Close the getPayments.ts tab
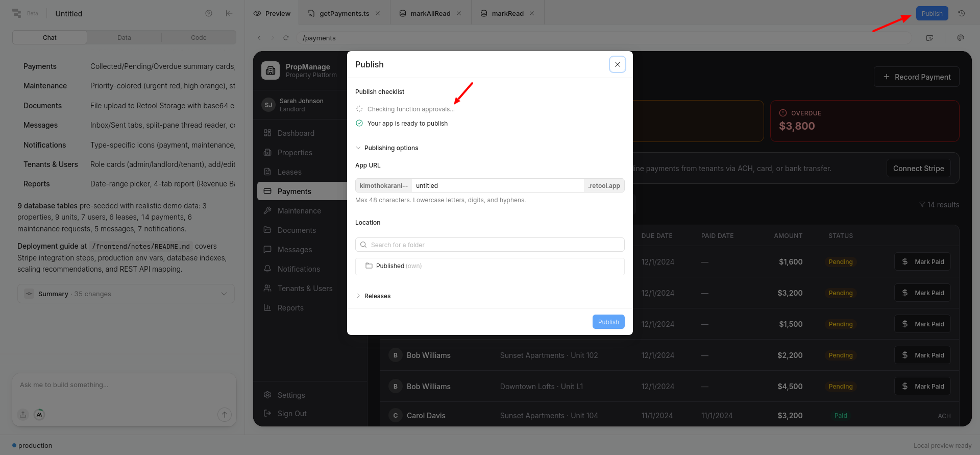Viewport: 980px width, 455px height. pyautogui.click(x=378, y=13)
